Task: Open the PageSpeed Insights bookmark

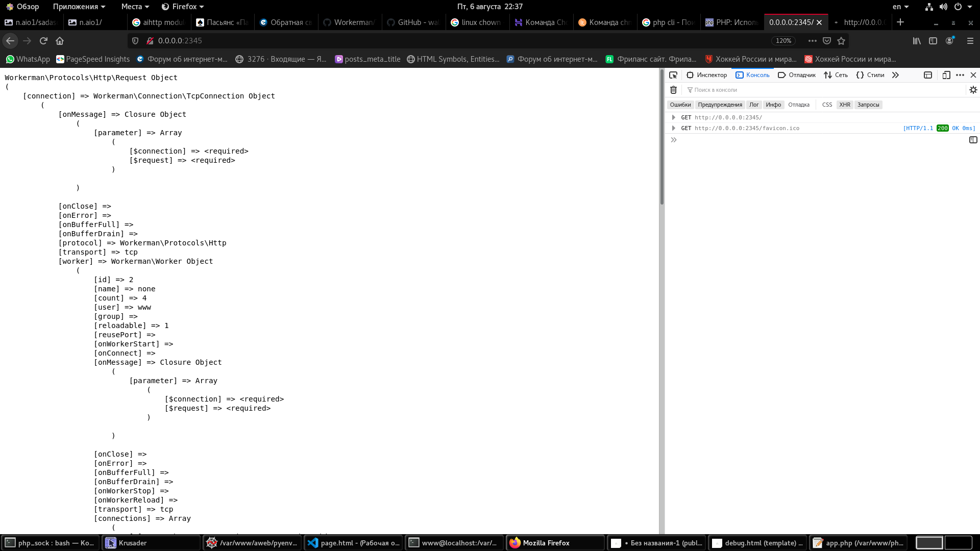Action: 93,59
